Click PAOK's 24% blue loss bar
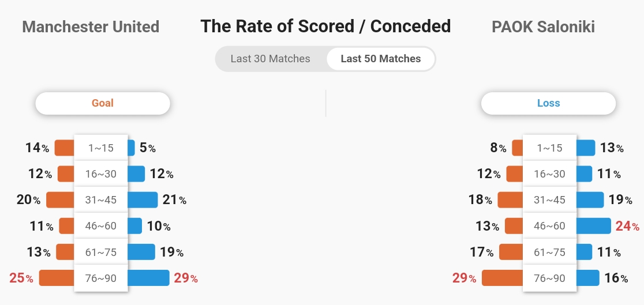This screenshot has height=305, width=644. coord(593,226)
